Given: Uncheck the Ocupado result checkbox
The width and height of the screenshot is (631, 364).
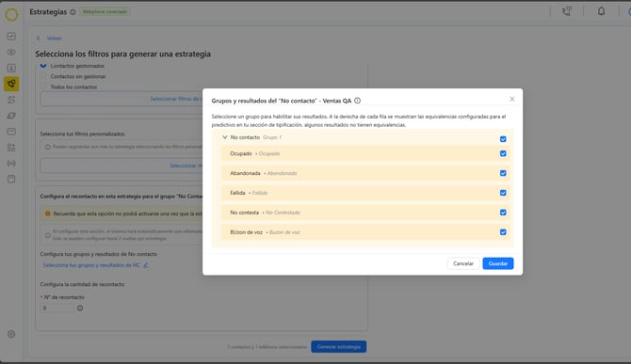Looking at the screenshot, I should click(x=503, y=153).
